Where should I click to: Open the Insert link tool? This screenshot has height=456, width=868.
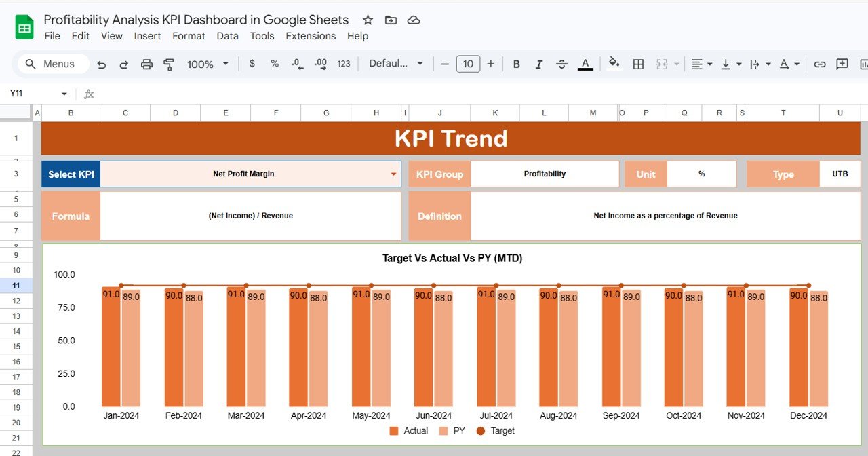820,64
